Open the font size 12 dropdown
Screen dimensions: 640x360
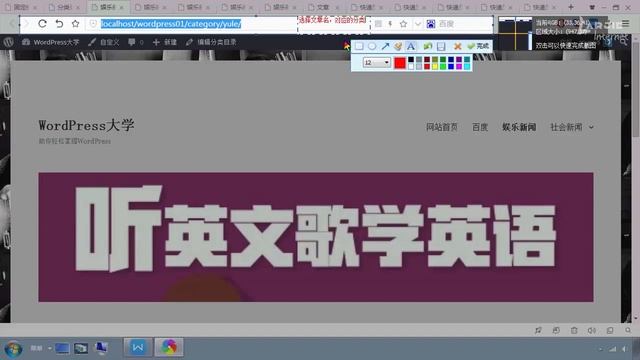(377, 62)
